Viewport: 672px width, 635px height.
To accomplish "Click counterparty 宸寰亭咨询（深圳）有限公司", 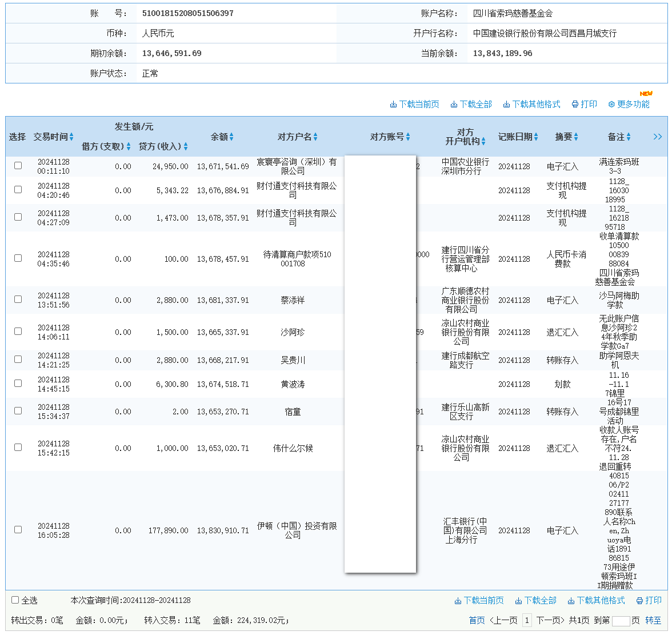I will (297, 166).
